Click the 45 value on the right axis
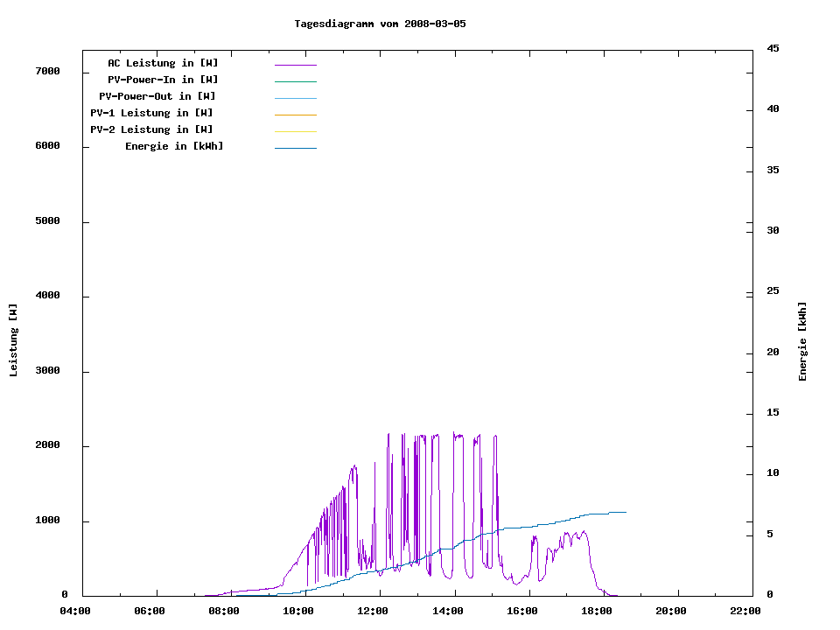The height and width of the screenshot is (630, 840). pyautogui.click(x=773, y=48)
